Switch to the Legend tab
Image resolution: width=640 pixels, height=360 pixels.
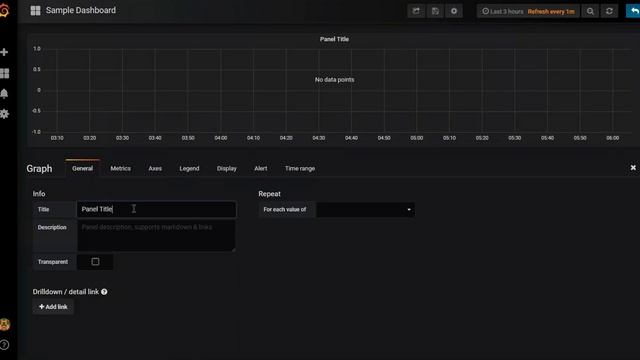point(189,168)
